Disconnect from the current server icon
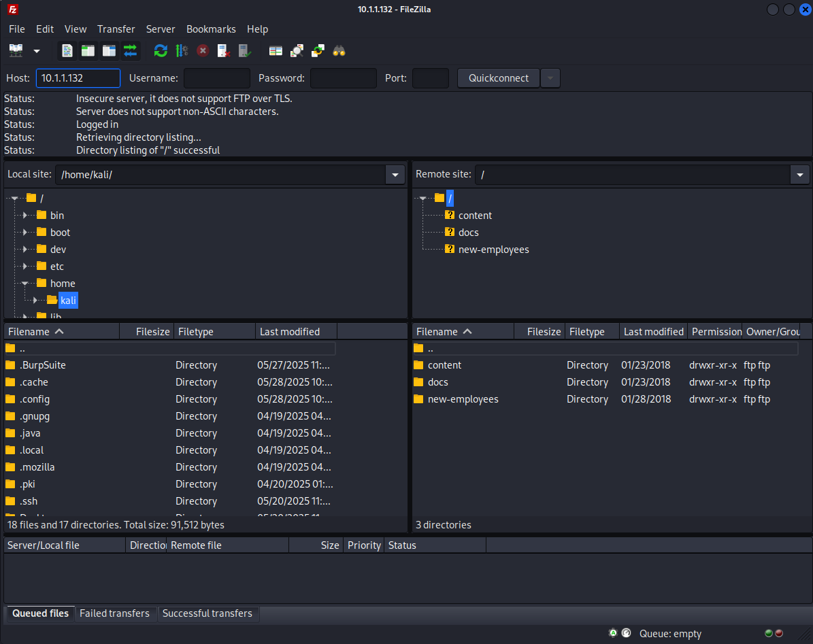The width and height of the screenshot is (813, 644). point(223,50)
